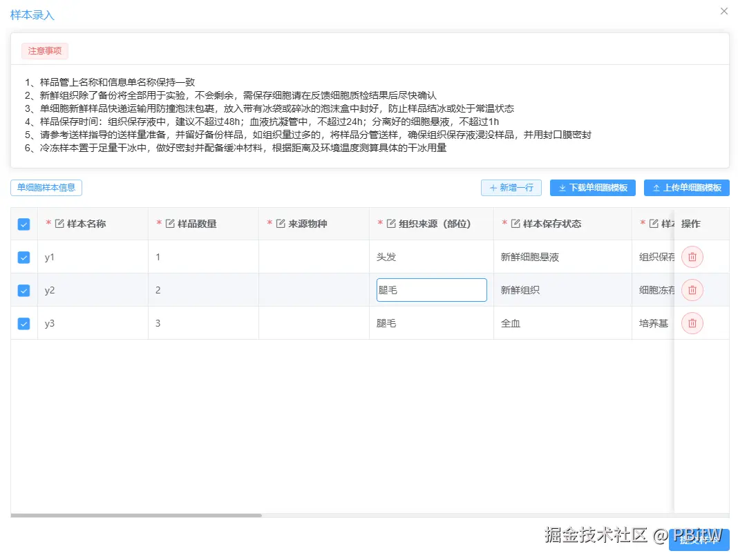Image resolution: width=738 pixels, height=560 pixels.
Task: Click edit icon beside 样本名称 header
Action: coord(59,223)
